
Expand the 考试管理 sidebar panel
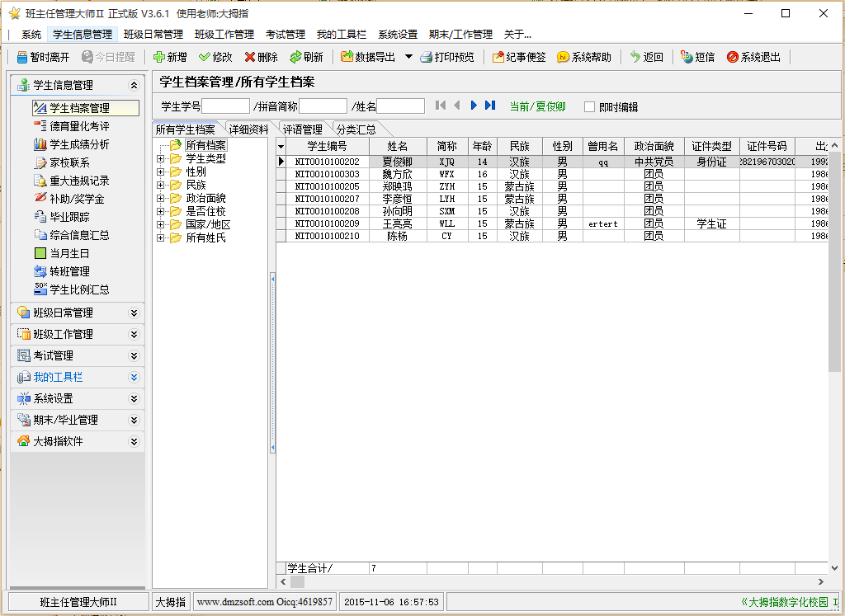pos(134,355)
